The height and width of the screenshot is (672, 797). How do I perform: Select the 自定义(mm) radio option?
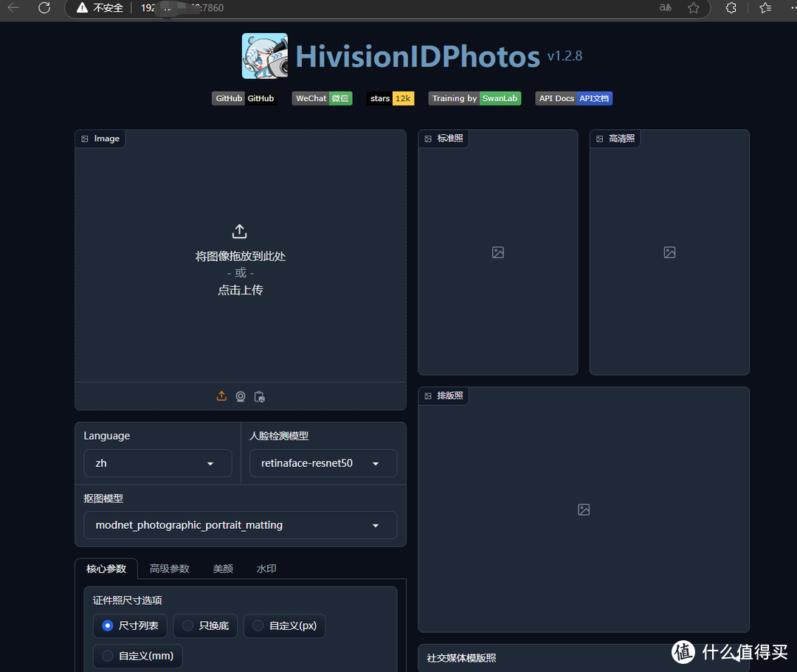tap(137, 656)
